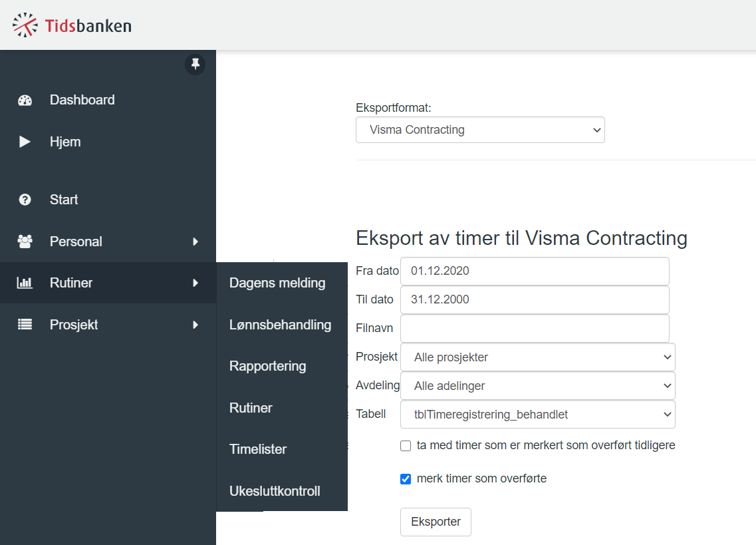
Task: Open the Eksportformat dropdown
Action: click(x=480, y=130)
